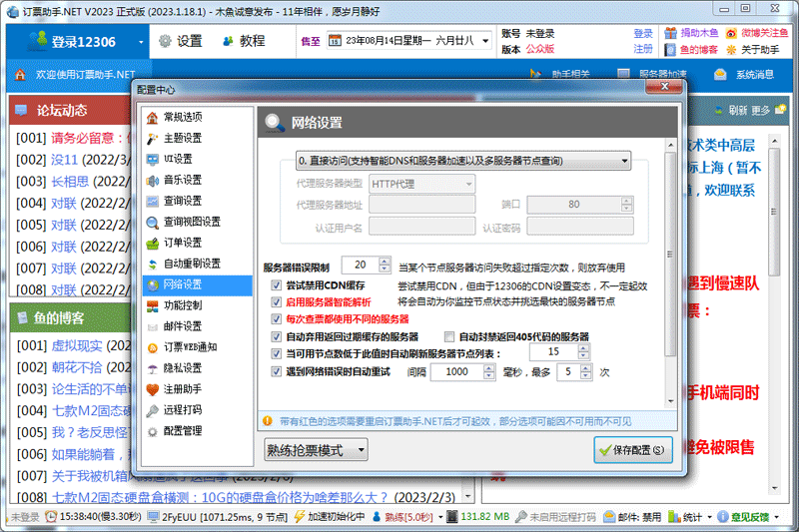
Task: Select the 自动重刷设置 refresh icon
Action: (153, 265)
